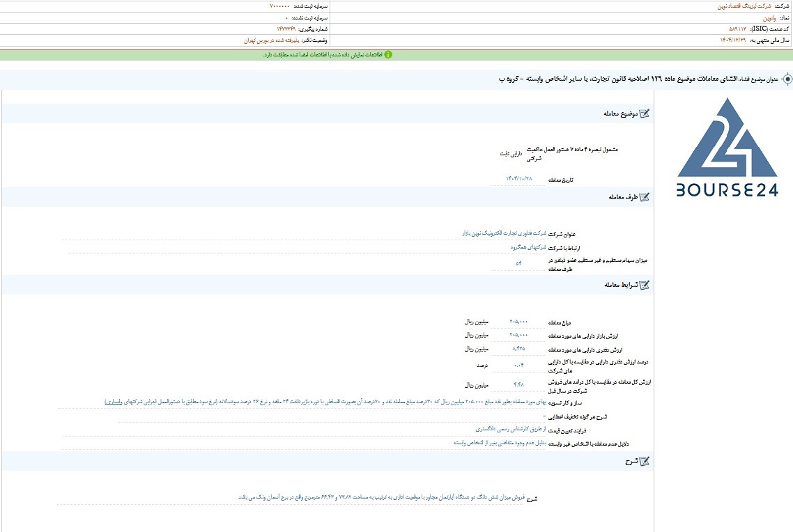793x532 pixels.
Task: Click the market value of assets (ارزش بازار)
Action: 518,335
